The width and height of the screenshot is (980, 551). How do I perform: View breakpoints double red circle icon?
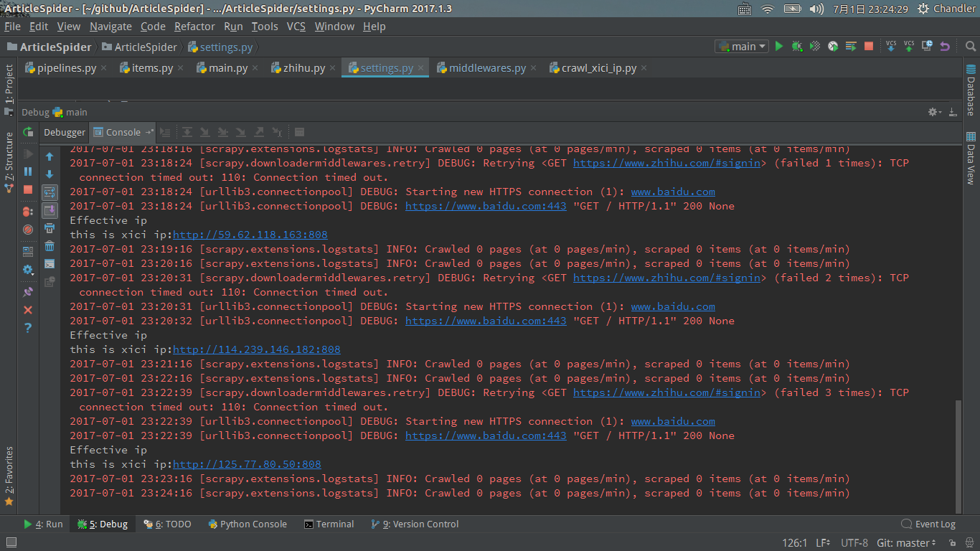tap(28, 212)
